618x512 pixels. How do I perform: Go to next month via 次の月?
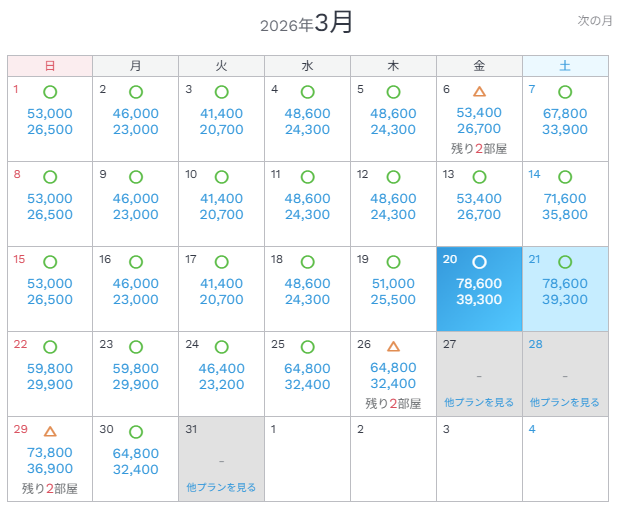point(594,20)
